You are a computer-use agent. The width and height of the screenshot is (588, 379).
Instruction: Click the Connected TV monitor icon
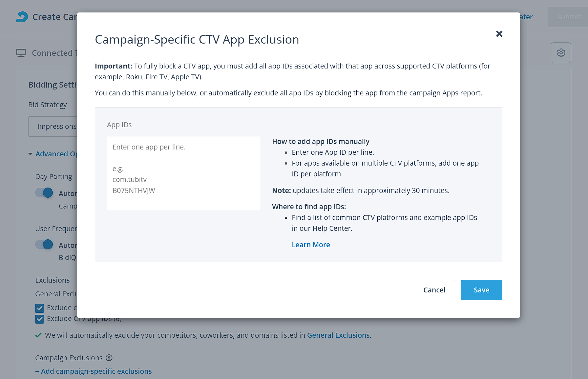21,53
